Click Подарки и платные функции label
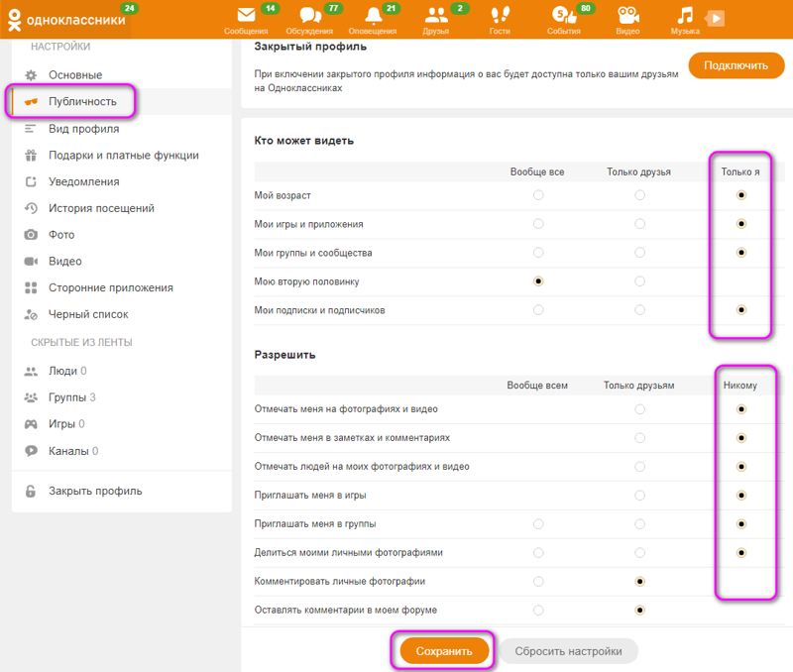The image size is (793, 672). click(124, 156)
